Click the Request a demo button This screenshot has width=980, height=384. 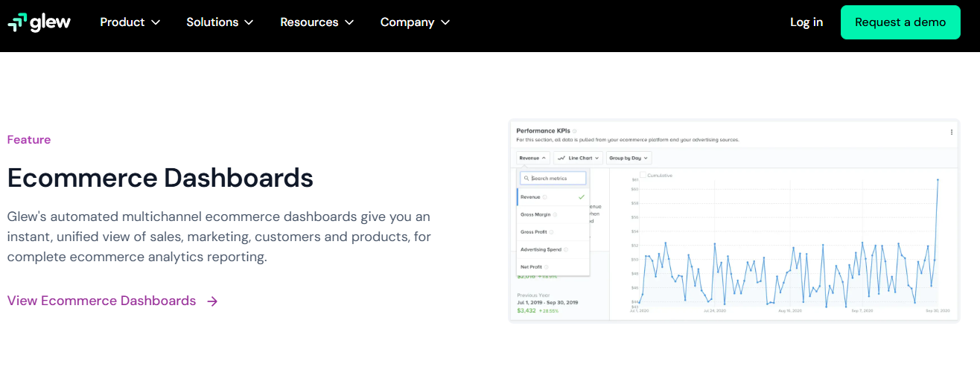[900, 22]
